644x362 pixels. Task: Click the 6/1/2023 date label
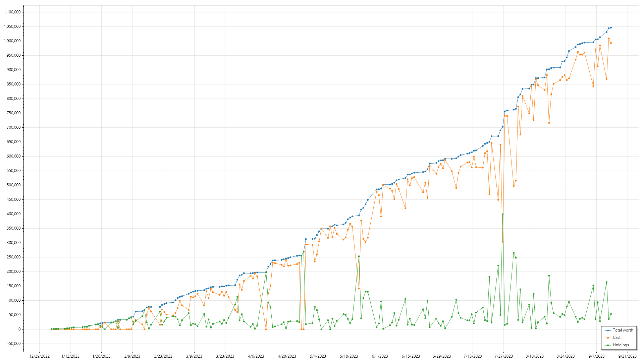point(380,356)
